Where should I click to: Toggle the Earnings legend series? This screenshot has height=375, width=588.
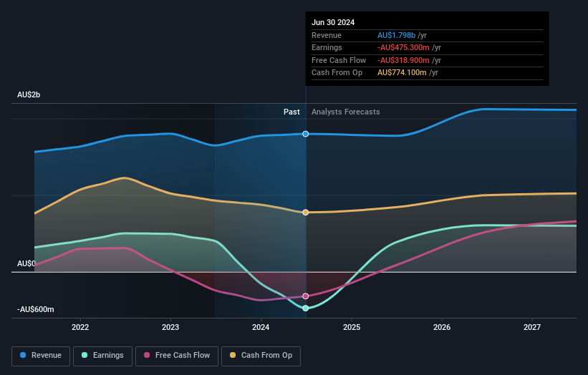[x=102, y=356]
